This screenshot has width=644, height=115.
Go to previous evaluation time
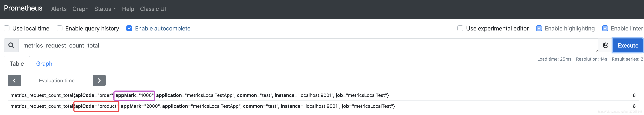click(x=14, y=81)
